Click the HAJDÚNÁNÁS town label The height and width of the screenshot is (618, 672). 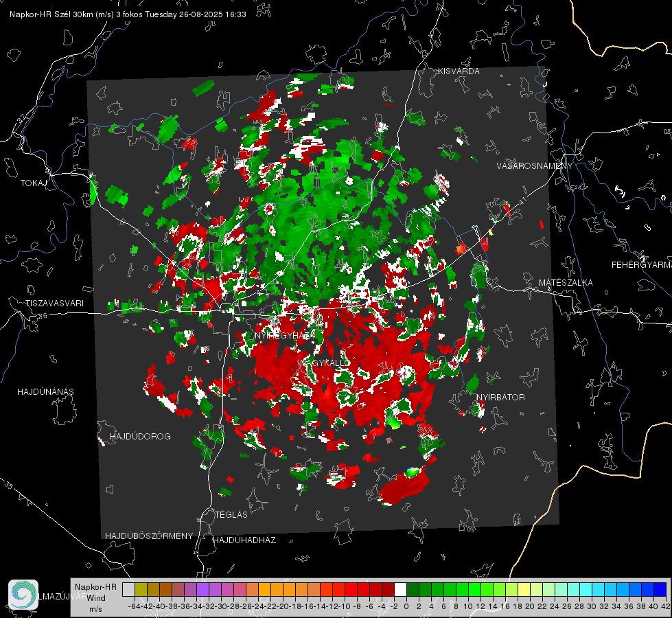tap(45, 392)
